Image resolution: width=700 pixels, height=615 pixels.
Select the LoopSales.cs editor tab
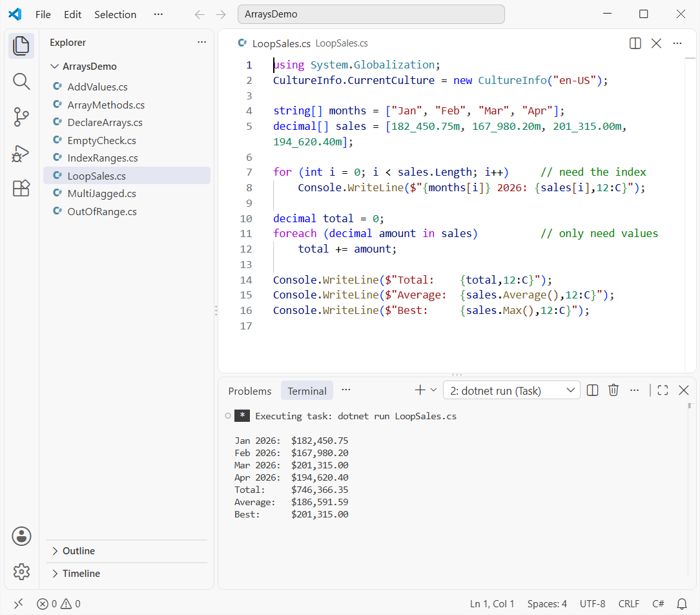point(282,43)
